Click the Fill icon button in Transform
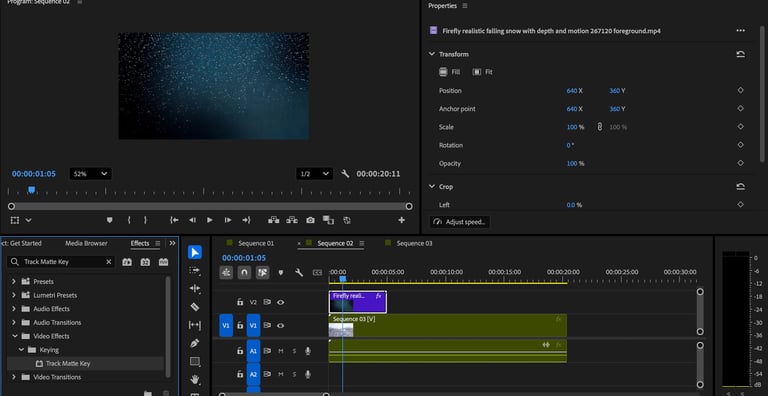 pos(450,72)
